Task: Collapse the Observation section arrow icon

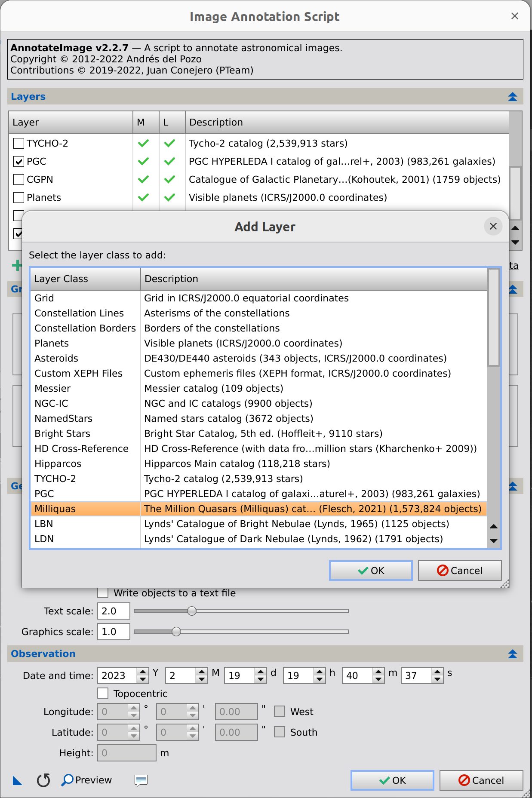Action: pos(512,654)
